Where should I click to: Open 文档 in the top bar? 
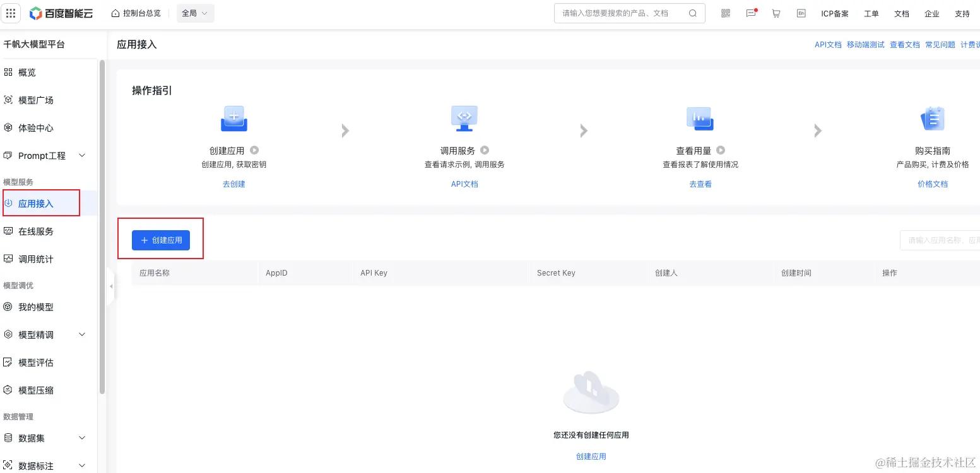[902, 14]
